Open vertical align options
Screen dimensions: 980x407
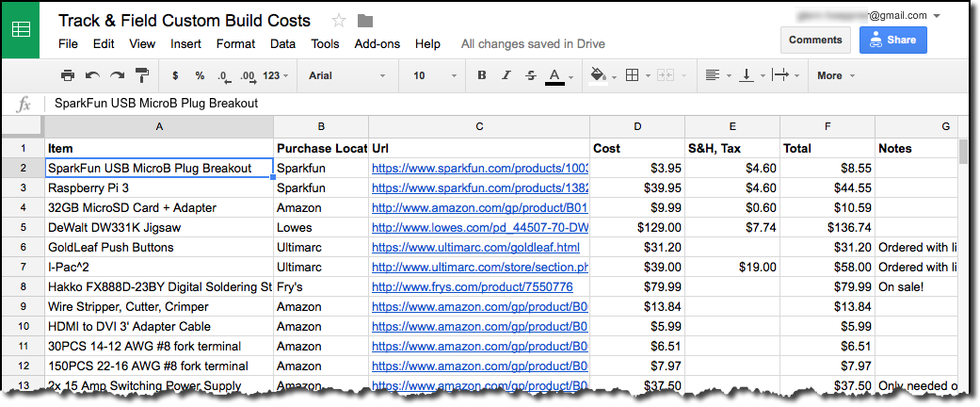746,75
